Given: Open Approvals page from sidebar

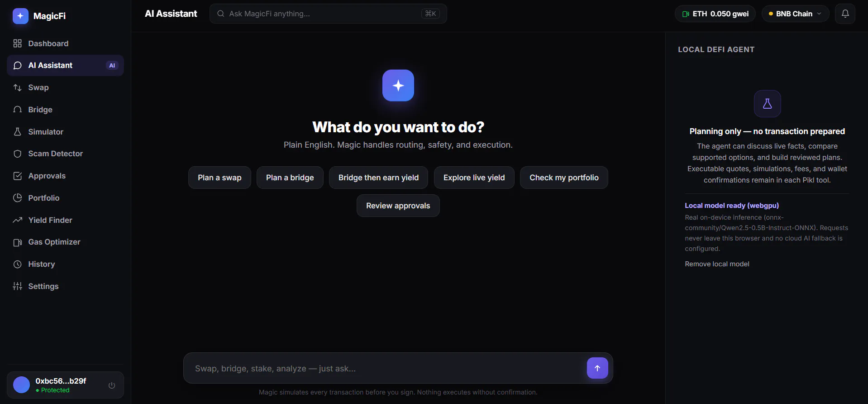Looking at the screenshot, I should pos(65,176).
